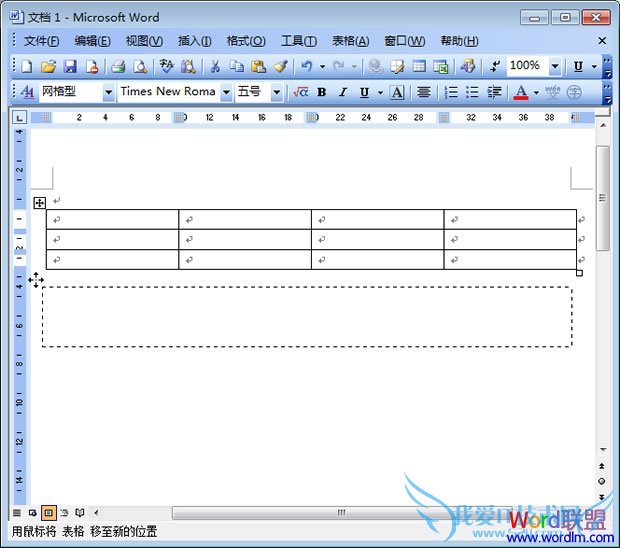Open the Research tool icon
Screen dimensions: 620x548
188,66
